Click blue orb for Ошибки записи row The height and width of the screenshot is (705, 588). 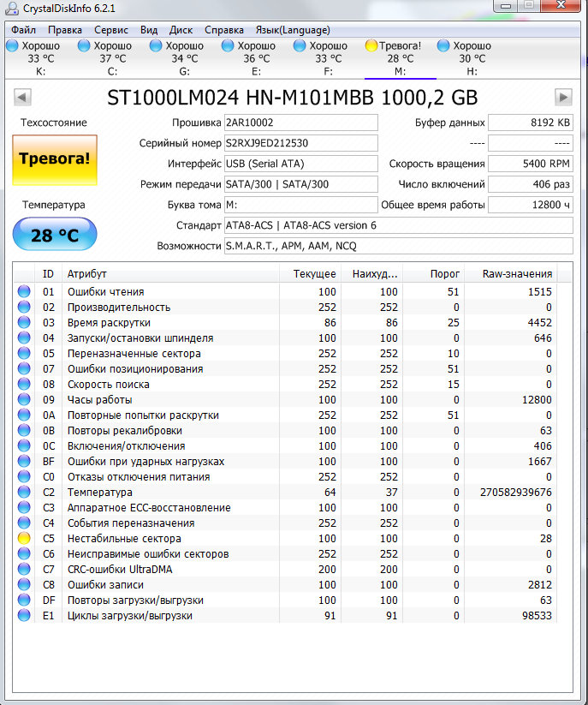(24, 584)
